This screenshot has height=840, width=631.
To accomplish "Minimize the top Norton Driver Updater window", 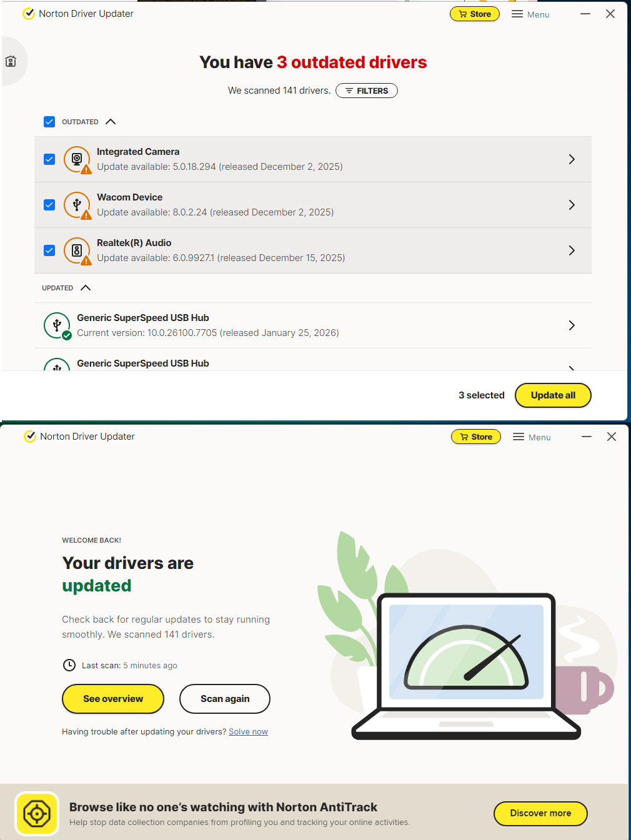I will point(585,14).
